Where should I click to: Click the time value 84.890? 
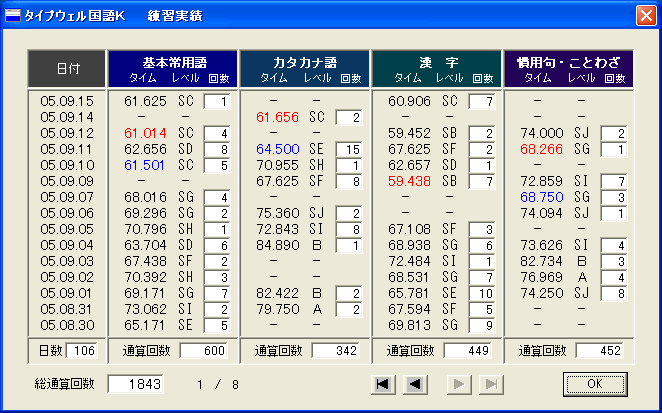pos(278,245)
